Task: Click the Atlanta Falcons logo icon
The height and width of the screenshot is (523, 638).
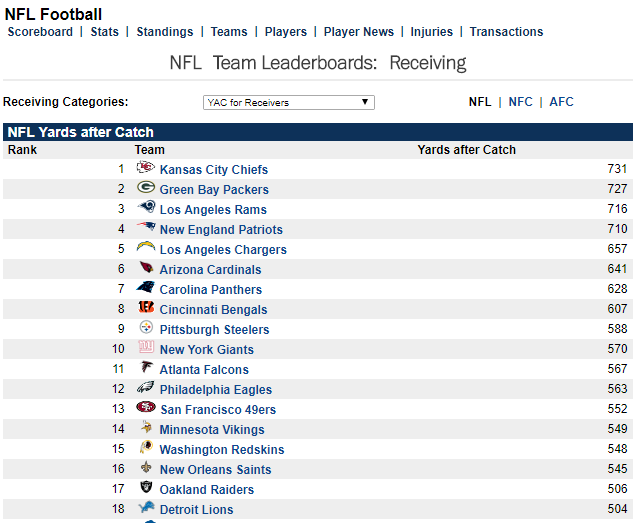Action: click(146, 367)
